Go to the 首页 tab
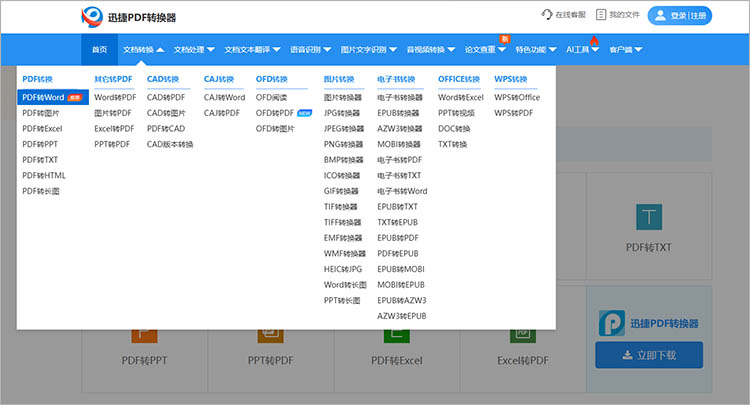750x405 pixels. (x=99, y=50)
